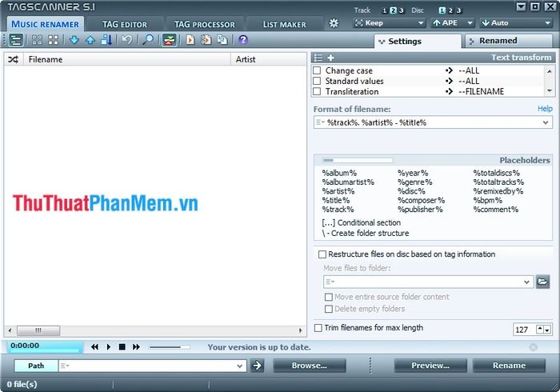Expand the Move files to folder dropdown
This screenshot has height=392, width=560.
point(526,282)
